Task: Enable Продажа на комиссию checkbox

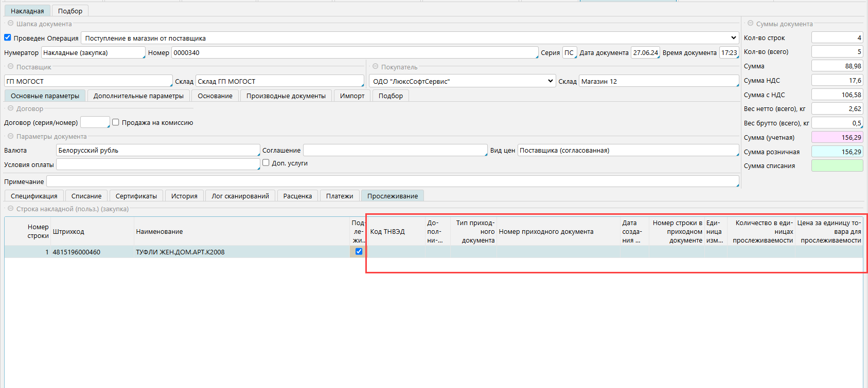Action: [x=116, y=122]
